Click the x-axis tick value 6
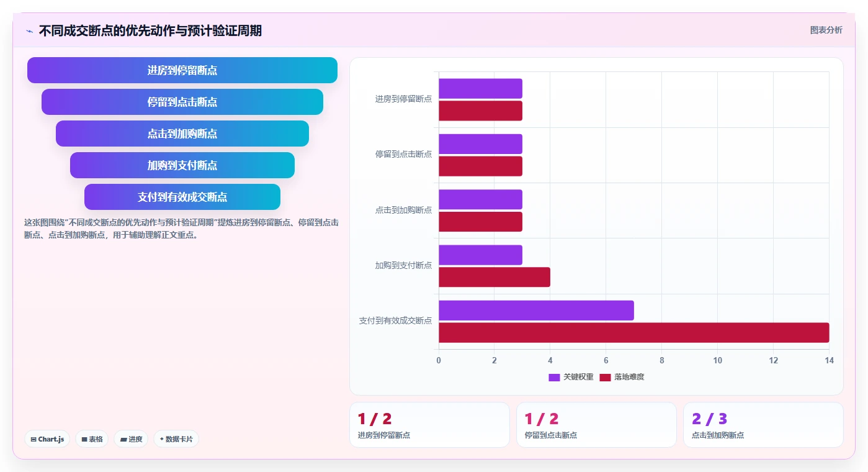 (606, 361)
